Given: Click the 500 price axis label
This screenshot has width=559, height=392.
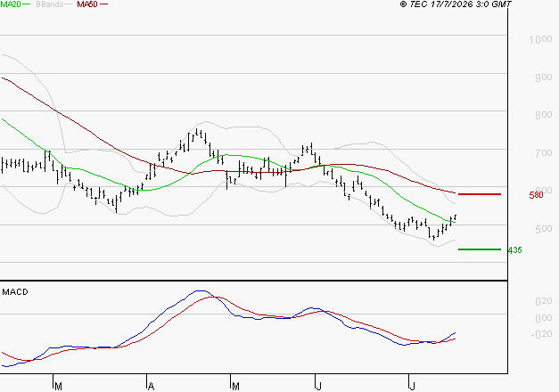Looking at the screenshot, I should tap(544, 229).
